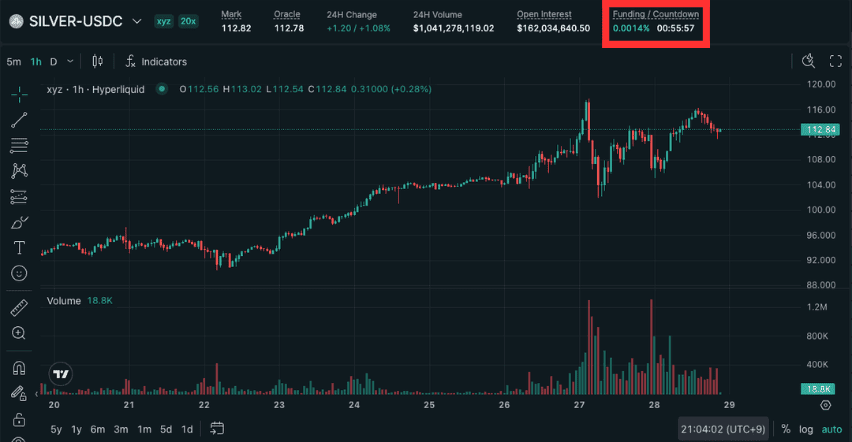The image size is (852, 442).
Task: Select the crosshair cursor tool
Action: [19, 93]
